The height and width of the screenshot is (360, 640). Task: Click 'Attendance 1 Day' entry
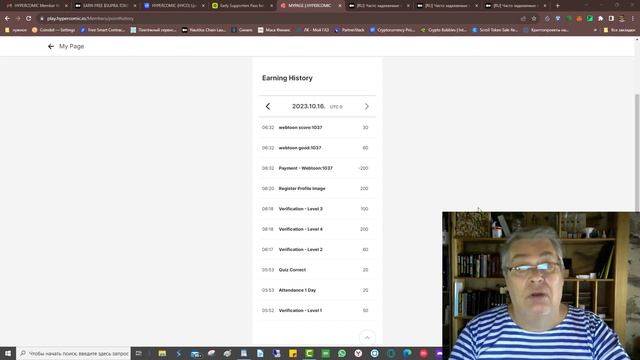[x=317, y=290]
